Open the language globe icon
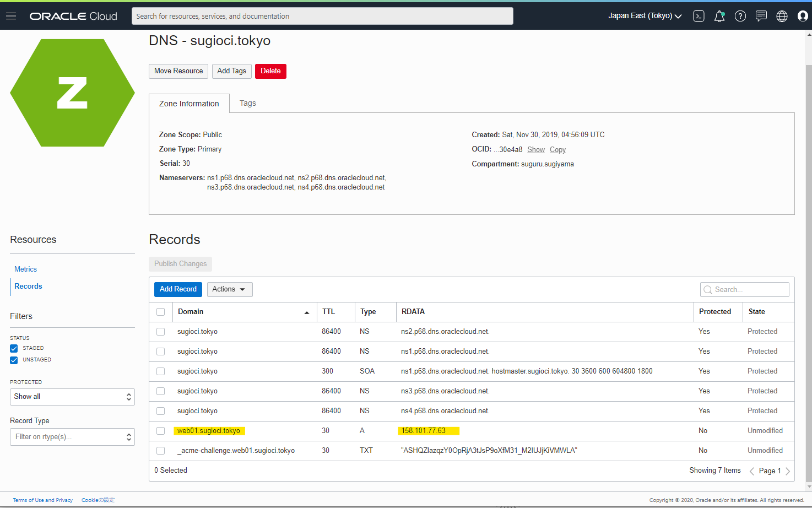Viewport: 812px width, 508px height. [x=782, y=16]
